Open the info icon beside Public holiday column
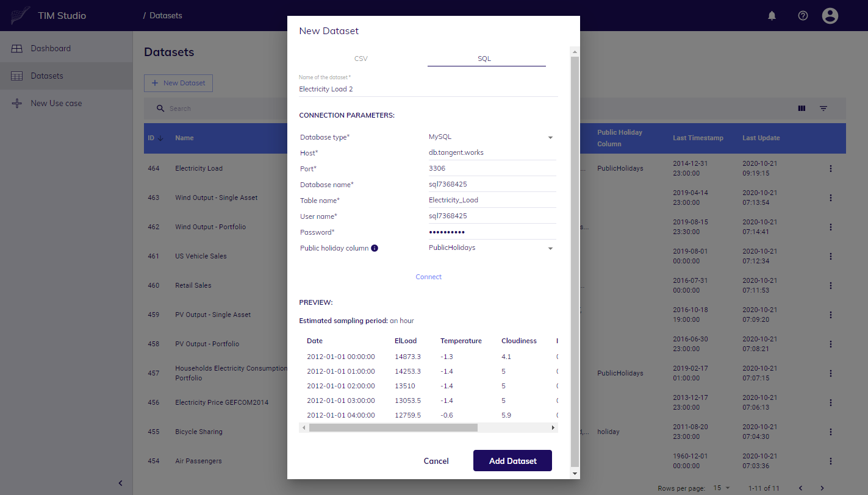Screen dimensions: 868x495 (x=375, y=248)
